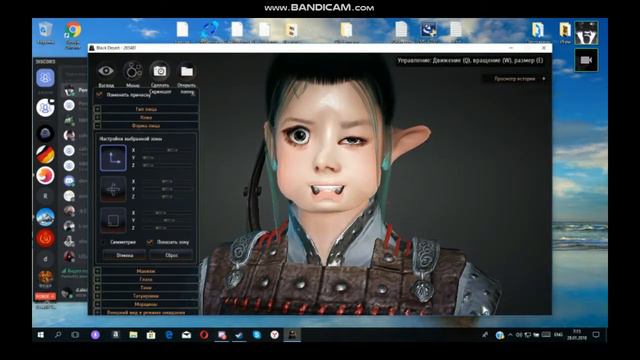Expand the Морщины section
Screen dimensions: 640x360
[146, 304]
